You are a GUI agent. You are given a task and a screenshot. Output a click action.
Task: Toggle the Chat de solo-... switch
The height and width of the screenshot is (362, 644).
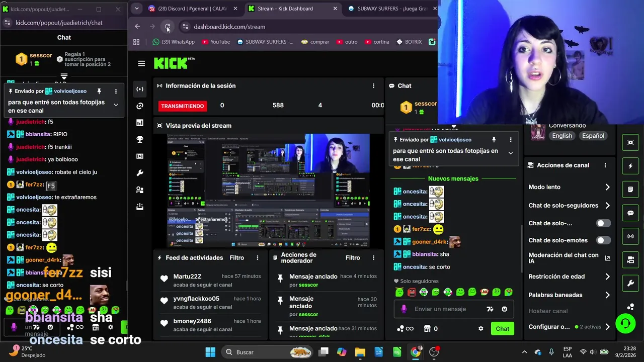pyautogui.click(x=603, y=223)
